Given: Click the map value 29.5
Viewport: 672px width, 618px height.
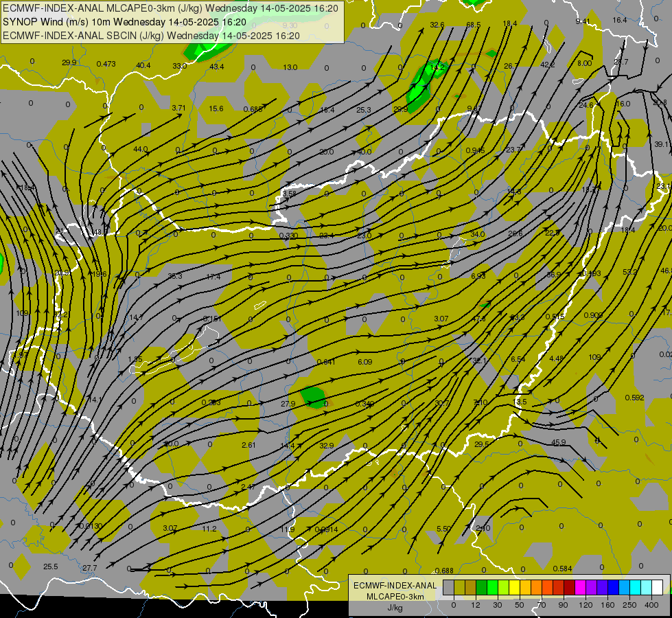Looking at the screenshot, I should (x=482, y=444).
